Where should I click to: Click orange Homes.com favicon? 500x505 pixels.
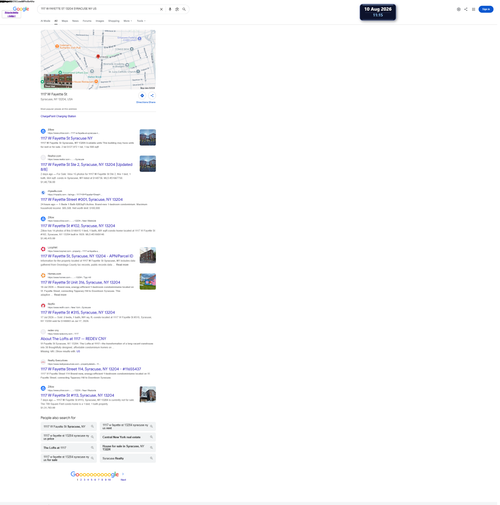[x=43, y=275]
